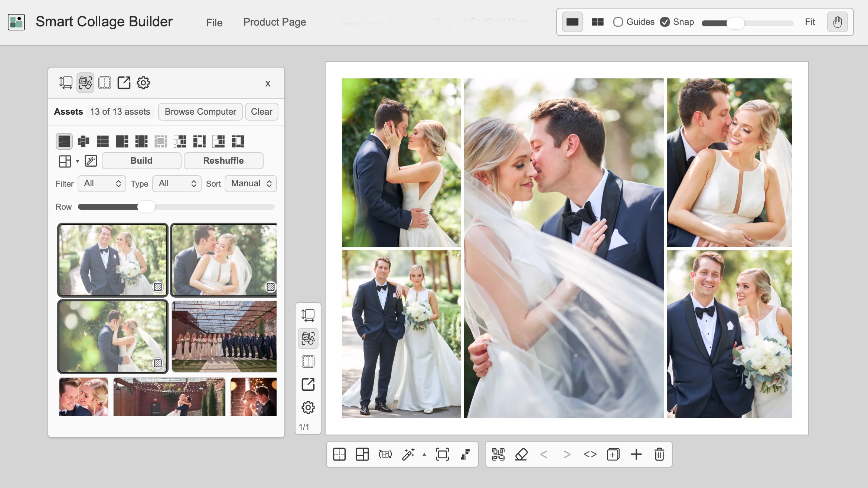Click the plus add page icon
This screenshot has width=868, height=488.
[636, 454]
